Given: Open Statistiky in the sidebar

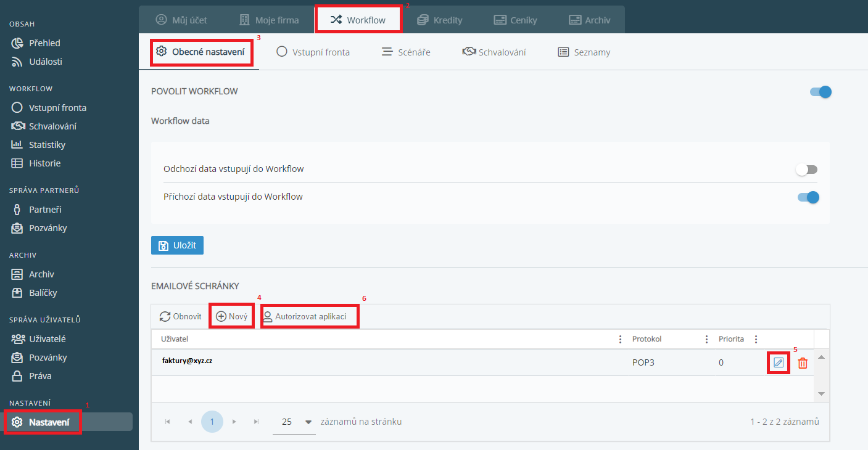Looking at the screenshot, I should pos(47,145).
